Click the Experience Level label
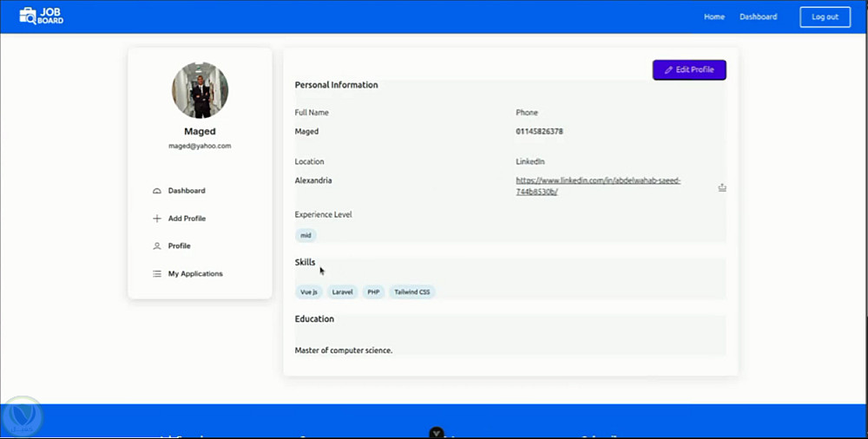This screenshot has width=868, height=439. coord(323,215)
